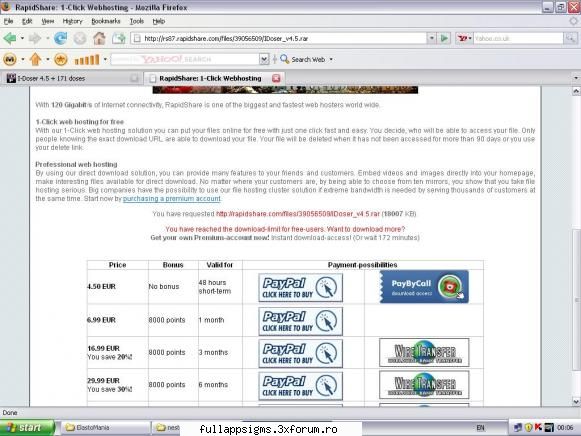
Task: Click the star bookmarks icon in the Yahoo toolbar
Action: 61,59
